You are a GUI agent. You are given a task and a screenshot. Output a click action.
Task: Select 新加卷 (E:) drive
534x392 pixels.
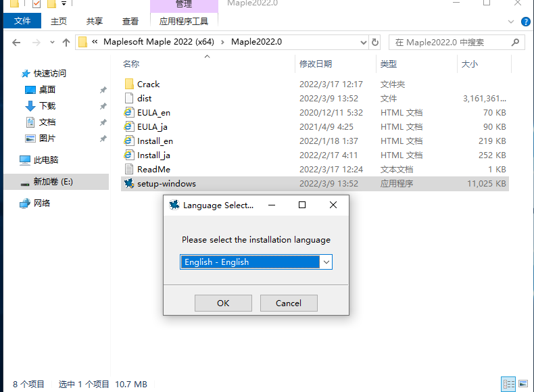[53, 182]
